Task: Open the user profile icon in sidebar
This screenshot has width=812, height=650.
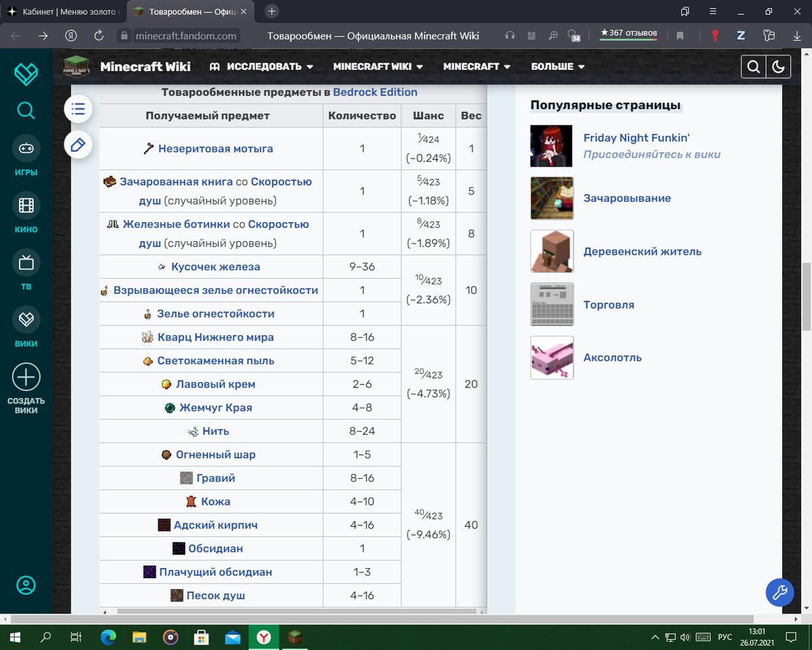Action: point(26,585)
